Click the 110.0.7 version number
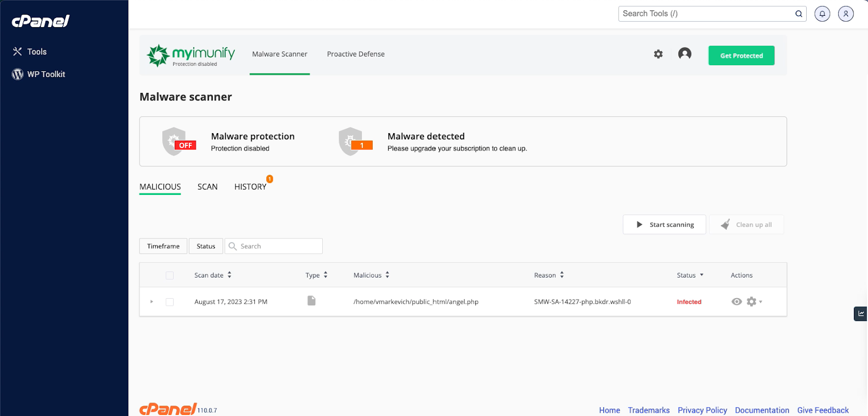 tap(207, 411)
